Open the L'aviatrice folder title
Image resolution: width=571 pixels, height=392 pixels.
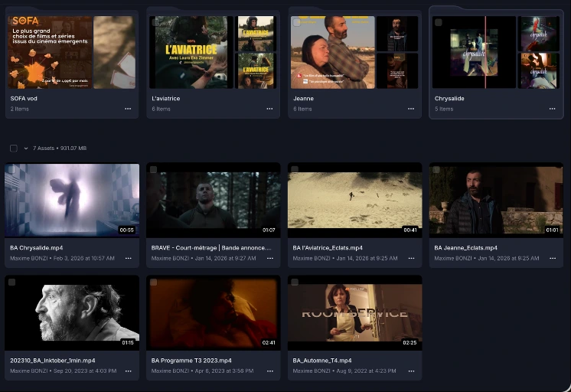coord(165,98)
